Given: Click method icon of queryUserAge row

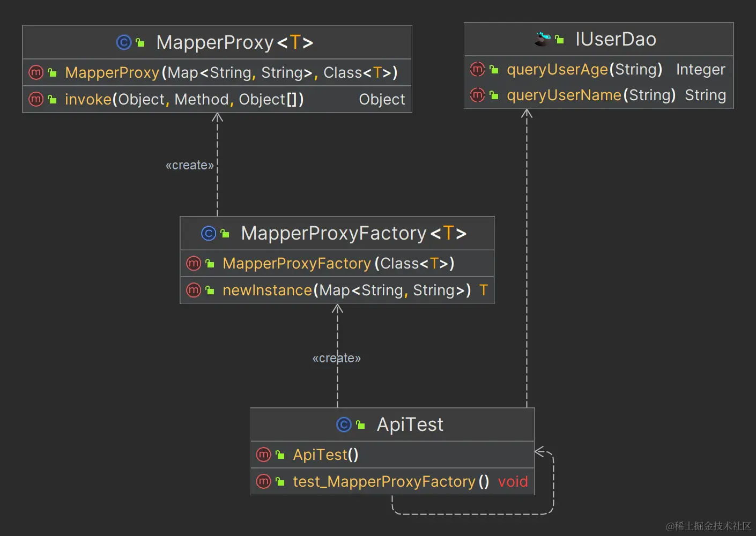Looking at the screenshot, I should [477, 69].
